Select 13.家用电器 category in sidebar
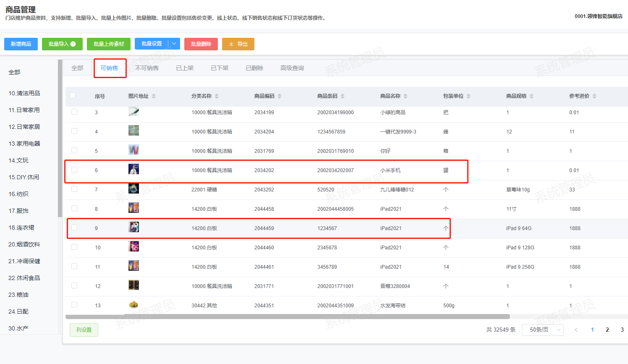This screenshot has width=628, height=364. coord(24,144)
